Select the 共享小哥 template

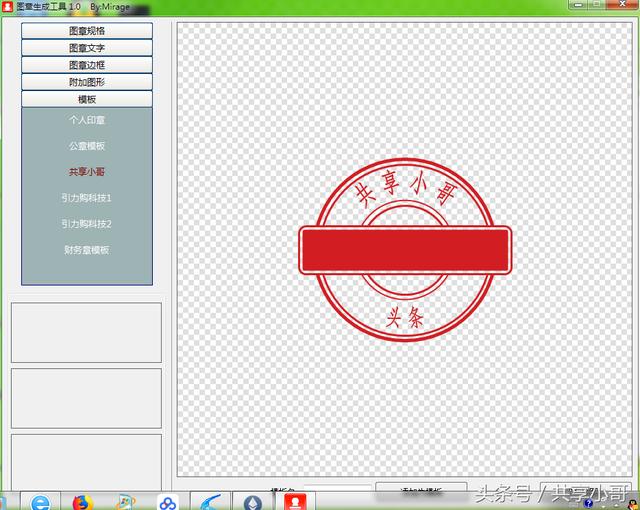click(x=87, y=172)
